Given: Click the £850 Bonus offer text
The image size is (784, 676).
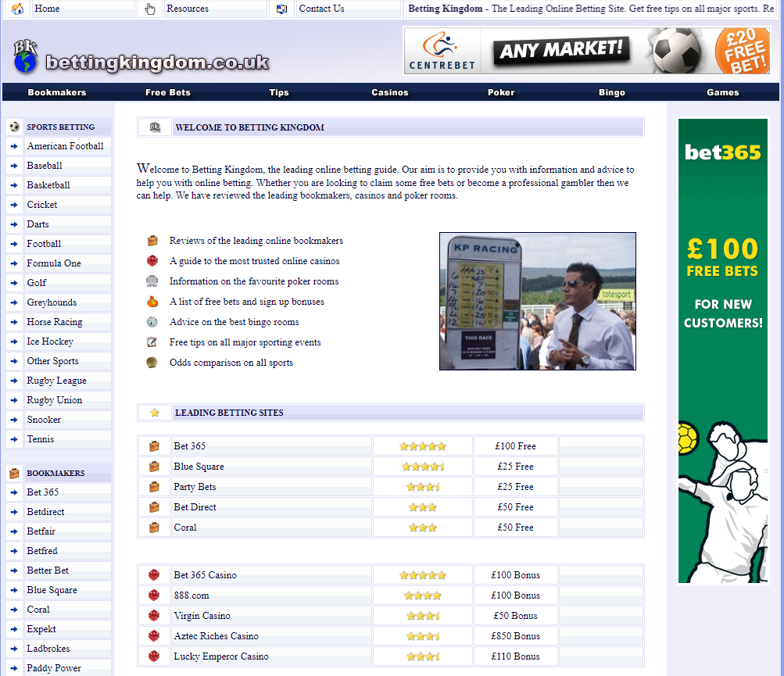Looking at the screenshot, I should click(x=515, y=636).
